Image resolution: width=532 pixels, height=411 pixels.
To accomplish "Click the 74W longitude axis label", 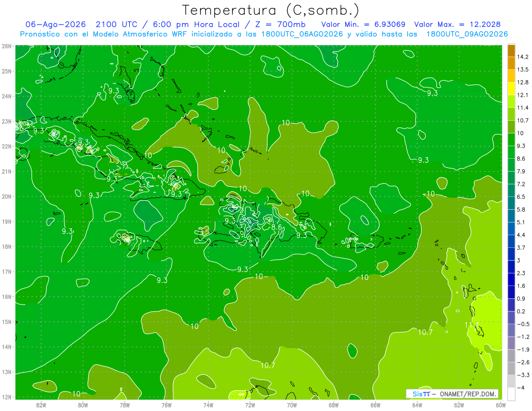I will click(208, 405).
